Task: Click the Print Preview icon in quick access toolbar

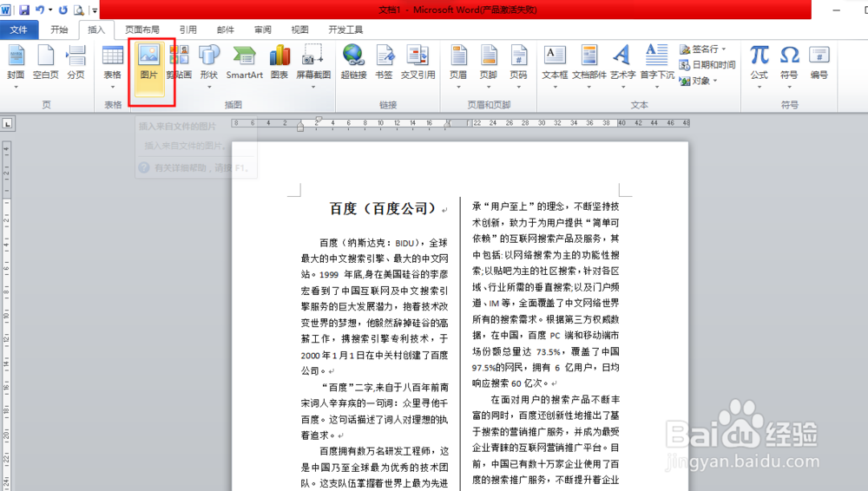Action: click(x=79, y=10)
